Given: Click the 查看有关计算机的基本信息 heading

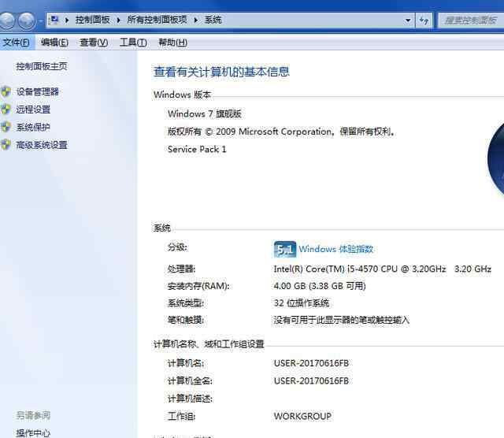Looking at the screenshot, I should pyautogui.click(x=221, y=72).
